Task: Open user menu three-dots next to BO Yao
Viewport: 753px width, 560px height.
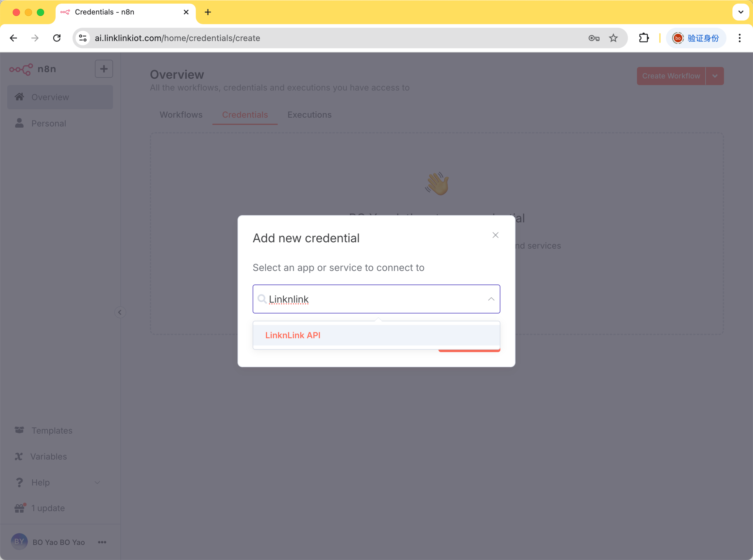Action: point(102,542)
